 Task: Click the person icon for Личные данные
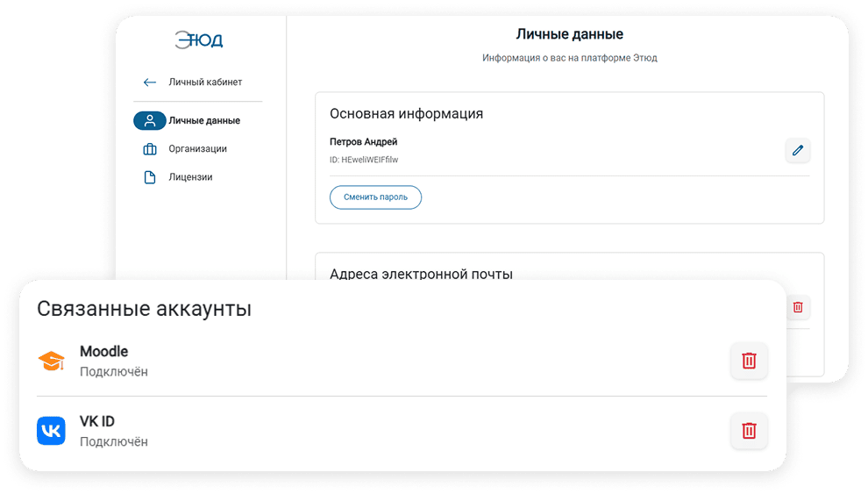pyautogui.click(x=150, y=121)
